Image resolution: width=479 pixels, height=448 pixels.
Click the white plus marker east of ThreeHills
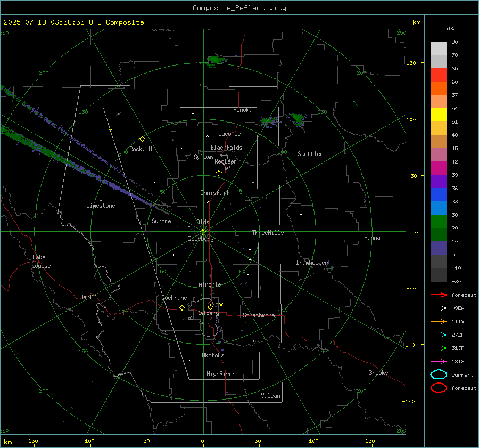301,214
